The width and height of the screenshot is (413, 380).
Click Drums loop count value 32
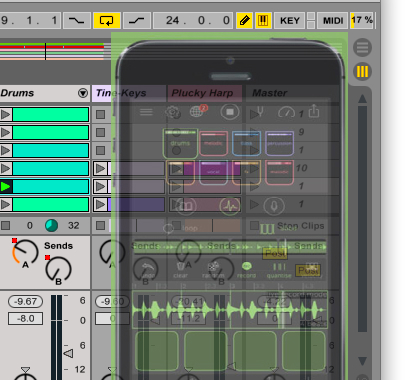(x=74, y=226)
